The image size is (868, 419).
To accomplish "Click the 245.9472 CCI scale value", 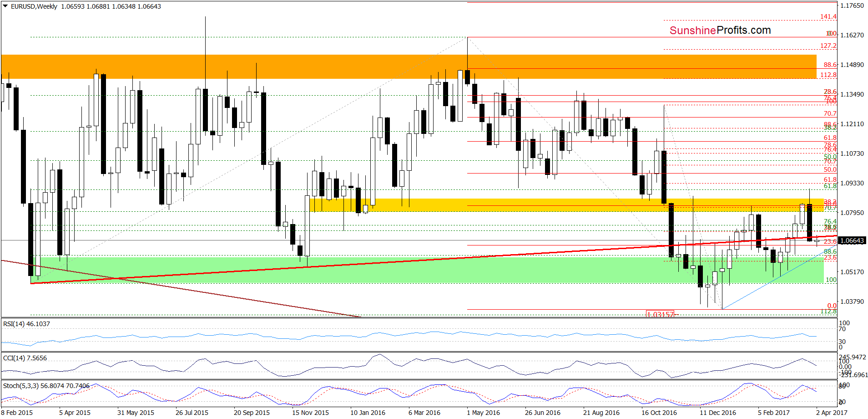I will click(853, 357).
